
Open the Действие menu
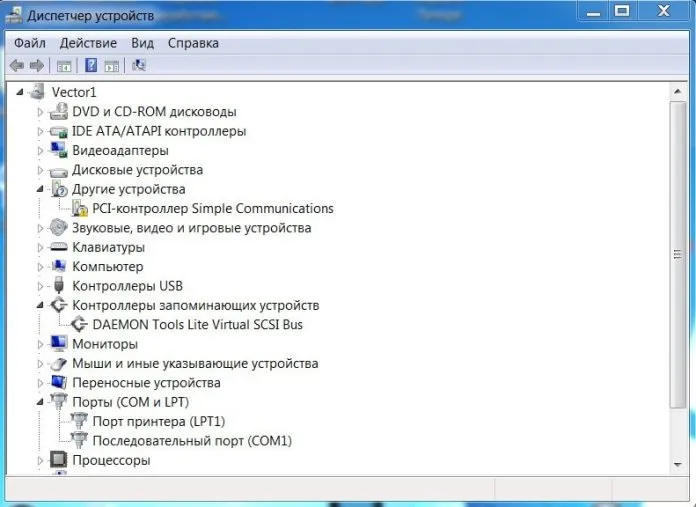pyautogui.click(x=88, y=43)
